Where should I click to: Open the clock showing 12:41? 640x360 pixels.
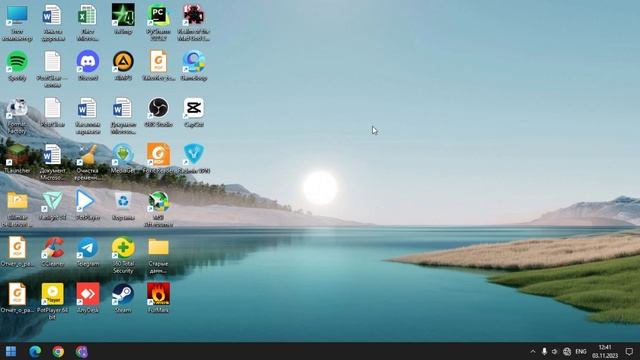coord(605,351)
